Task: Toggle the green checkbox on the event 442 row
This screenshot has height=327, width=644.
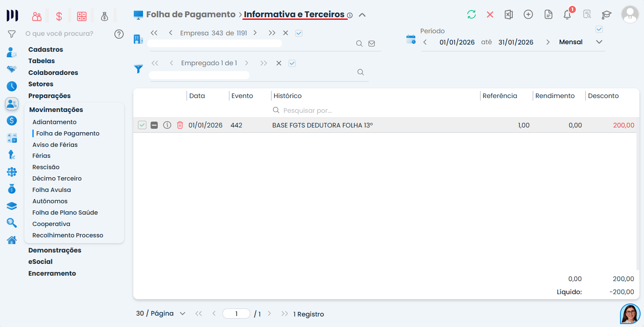Action: click(142, 125)
